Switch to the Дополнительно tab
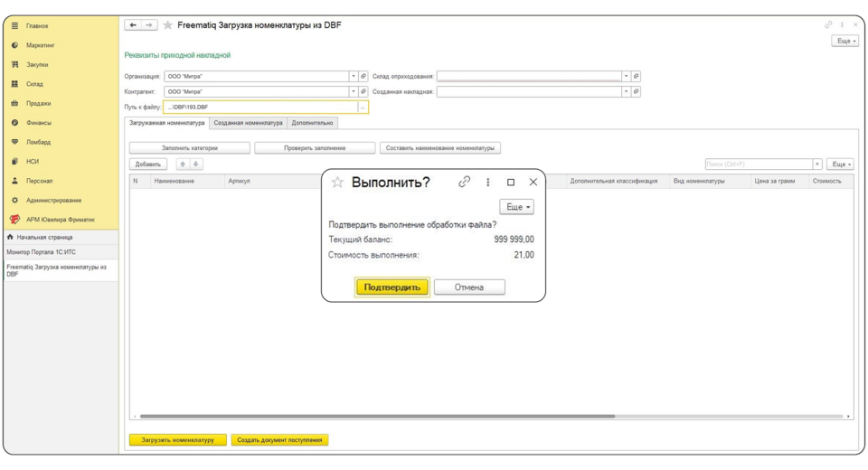The width and height of the screenshot is (868, 470). point(312,123)
